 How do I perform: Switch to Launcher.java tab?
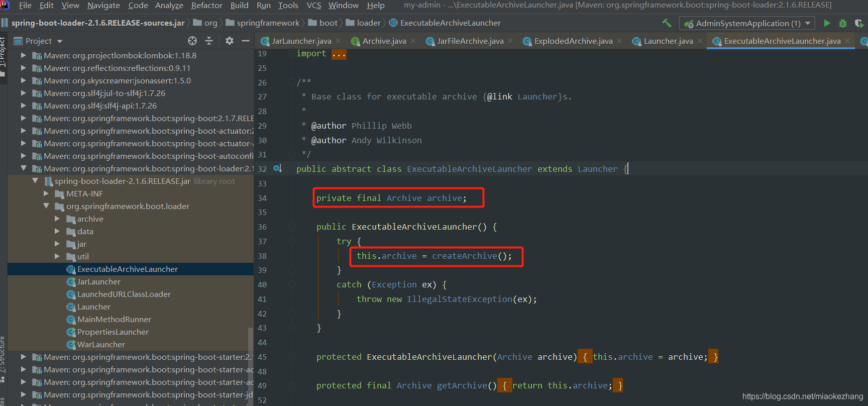click(x=668, y=41)
